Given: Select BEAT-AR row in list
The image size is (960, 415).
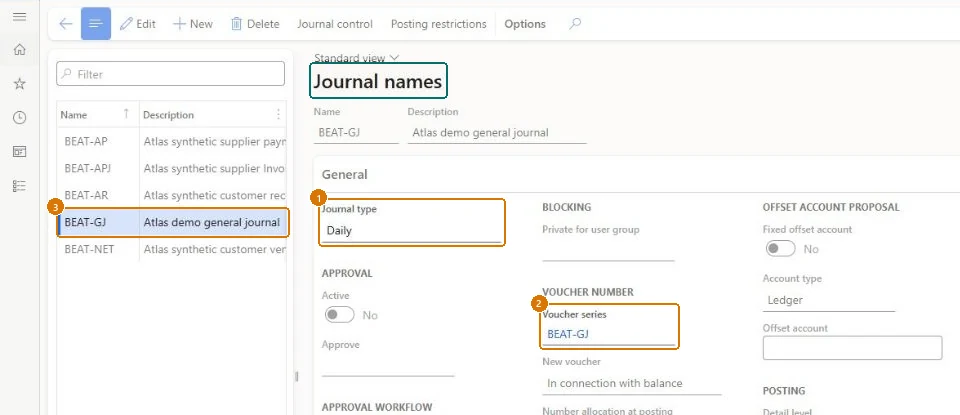Looking at the screenshot, I should coord(171,195).
